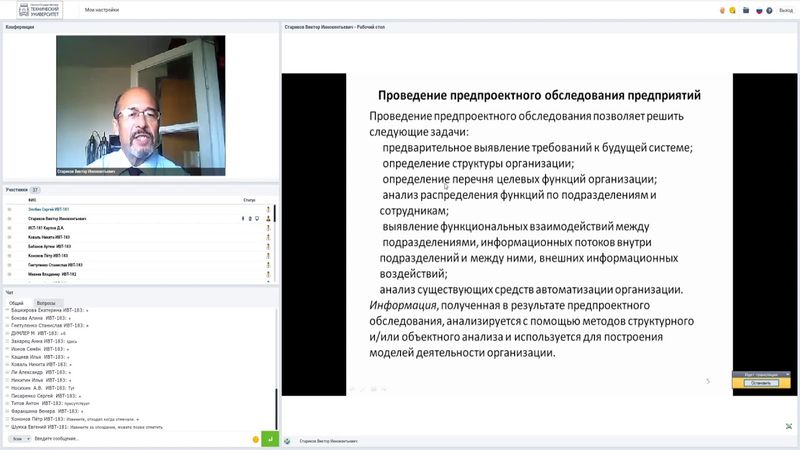
Task: Select participant Стариков Виктор Иннокентьевич
Action: [57, 218]
